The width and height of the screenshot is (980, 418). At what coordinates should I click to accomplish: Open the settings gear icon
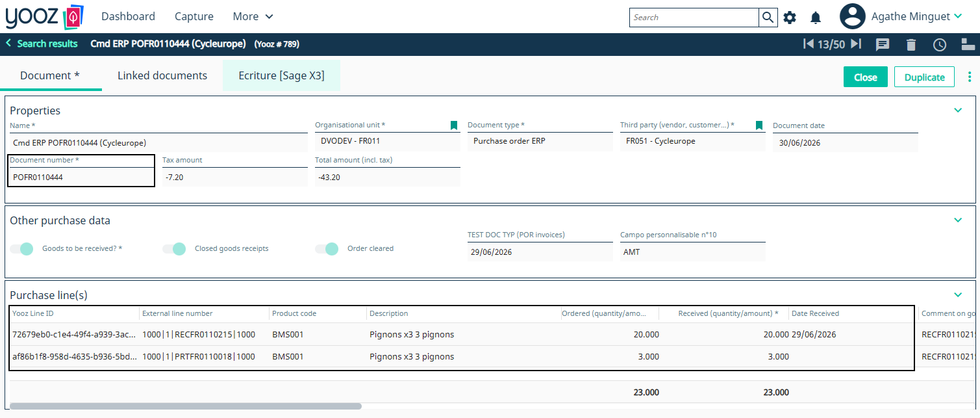[790, 18]
